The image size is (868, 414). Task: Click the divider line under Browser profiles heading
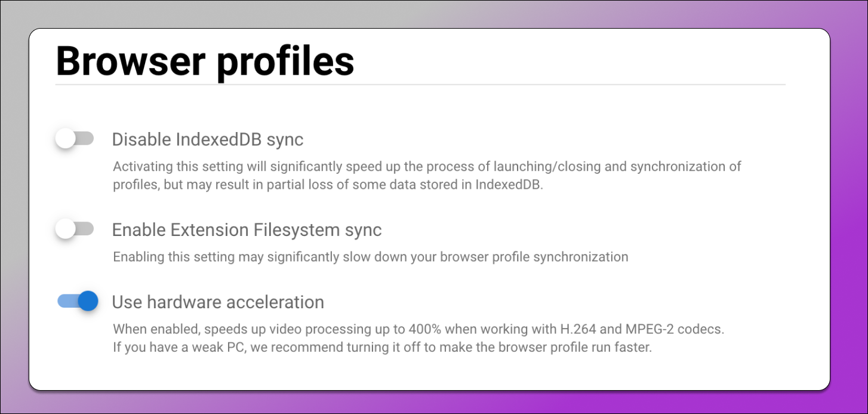pyautogui.click(x=420, y=85)
